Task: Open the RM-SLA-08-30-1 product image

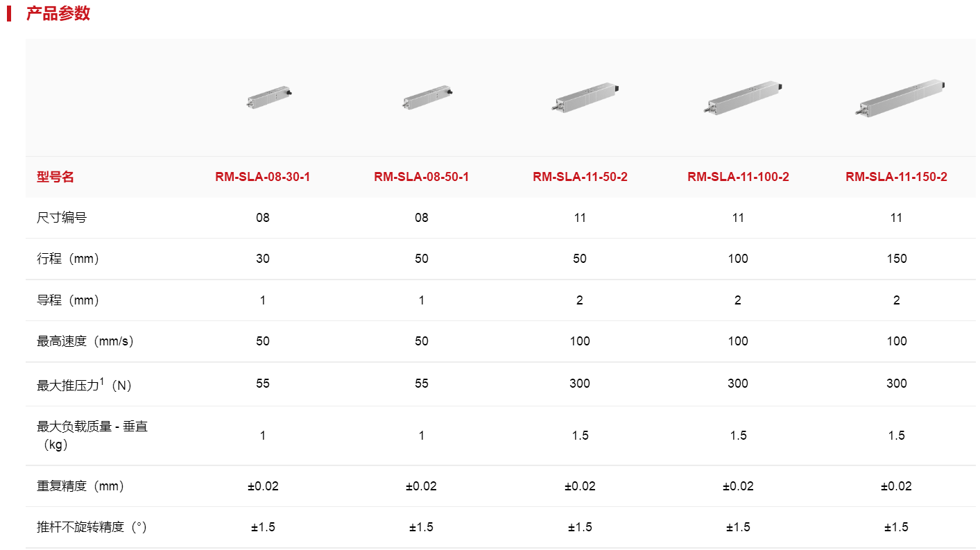Action: 269,96
